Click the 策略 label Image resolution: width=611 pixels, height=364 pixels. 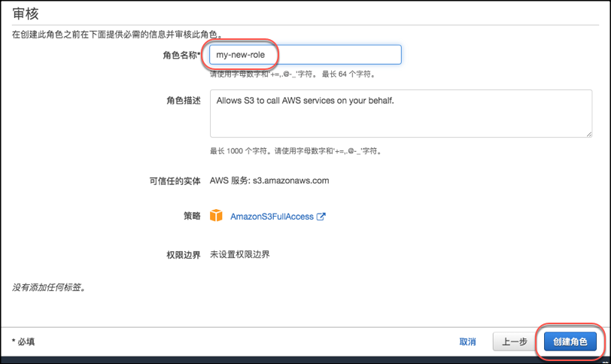[x=192, y=216]
